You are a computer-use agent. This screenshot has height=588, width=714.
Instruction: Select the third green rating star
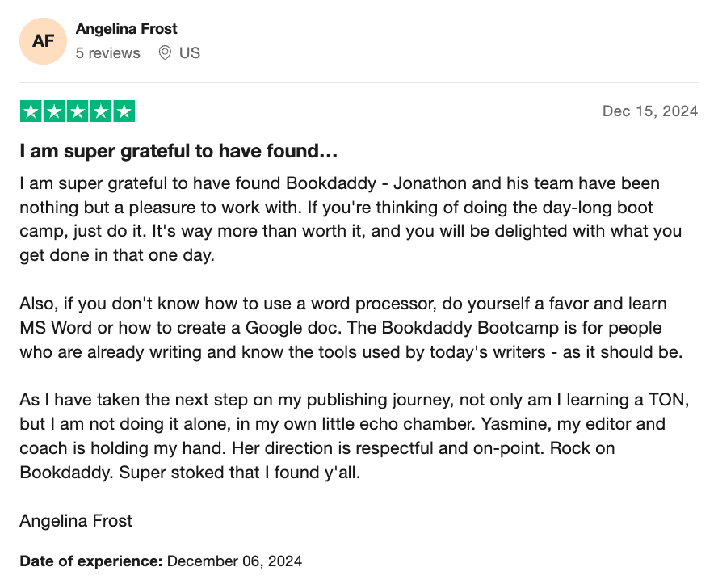pyautogui.click(x=78, y=111)
